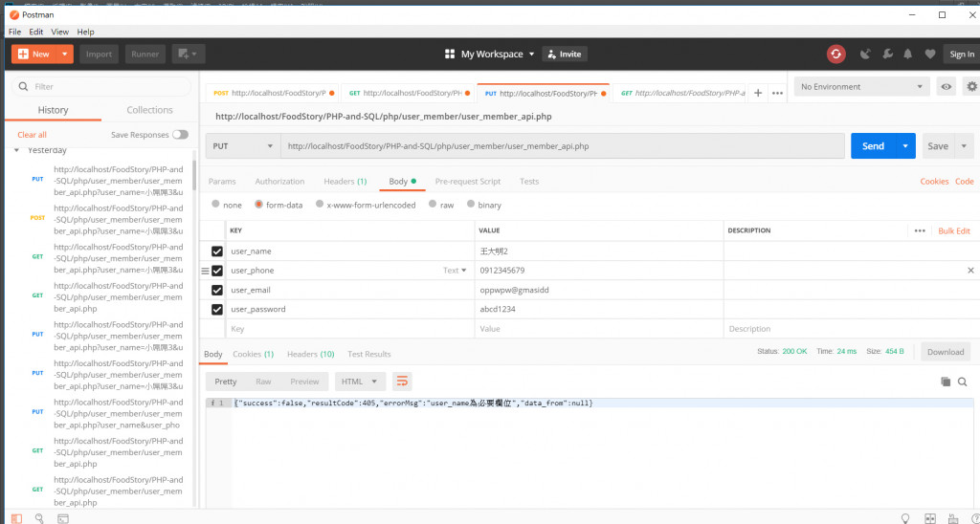Switch to the Collections tab

(149, 110)
